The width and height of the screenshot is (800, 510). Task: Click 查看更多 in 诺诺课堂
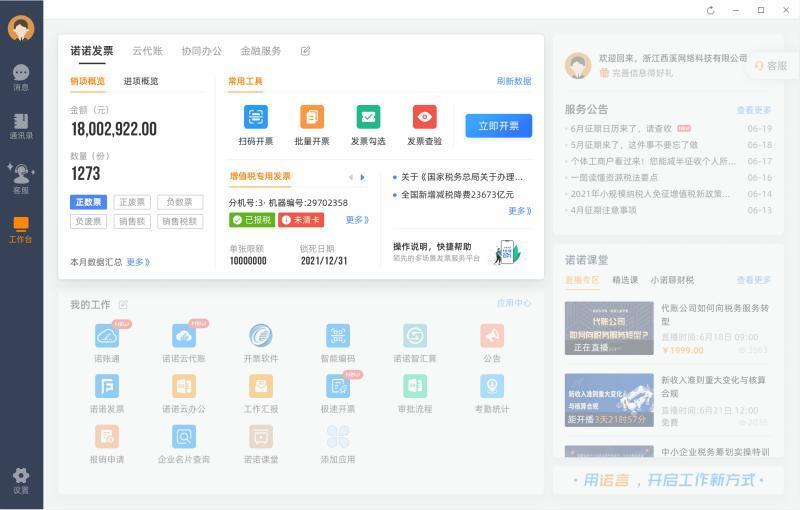coord(754,280)
